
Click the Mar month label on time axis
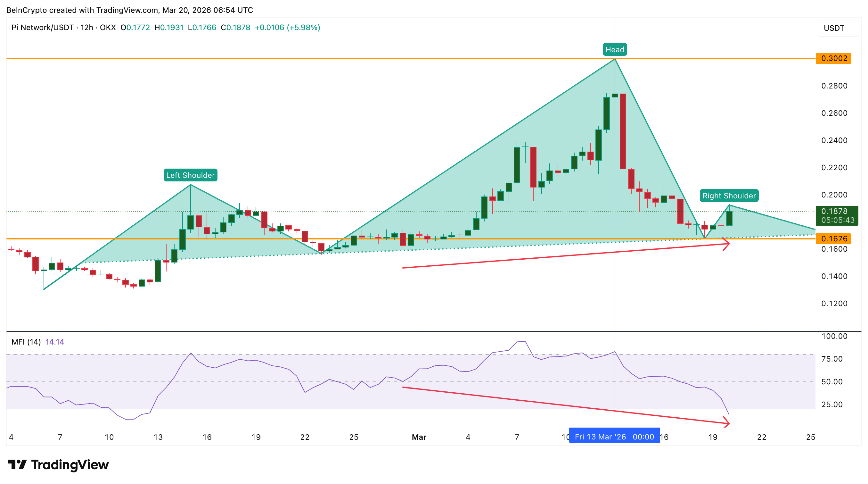click(x=419, y=437)
